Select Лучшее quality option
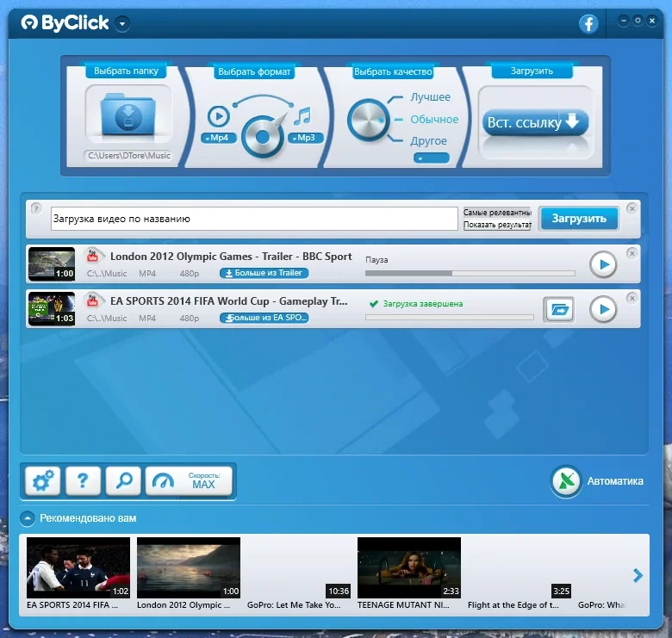Image resolution: width=672 pixels, height=638 pixels. [430, 97]
